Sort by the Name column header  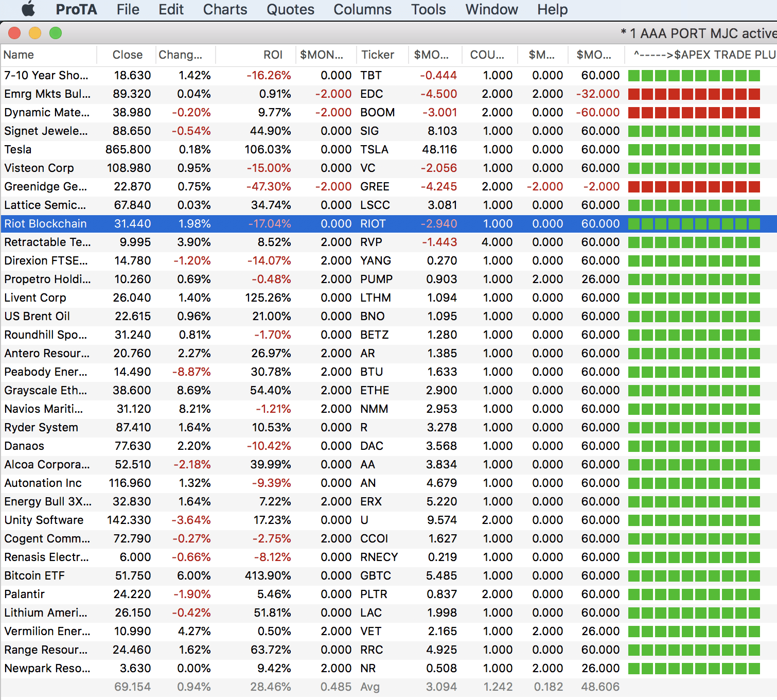[x=49, y=55]
